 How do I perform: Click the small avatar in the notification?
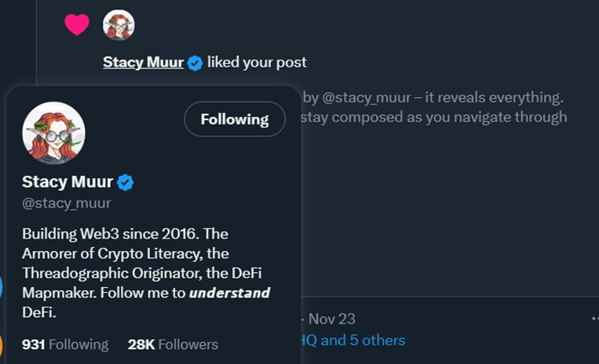pyautogui.click(x=119, y=25)
